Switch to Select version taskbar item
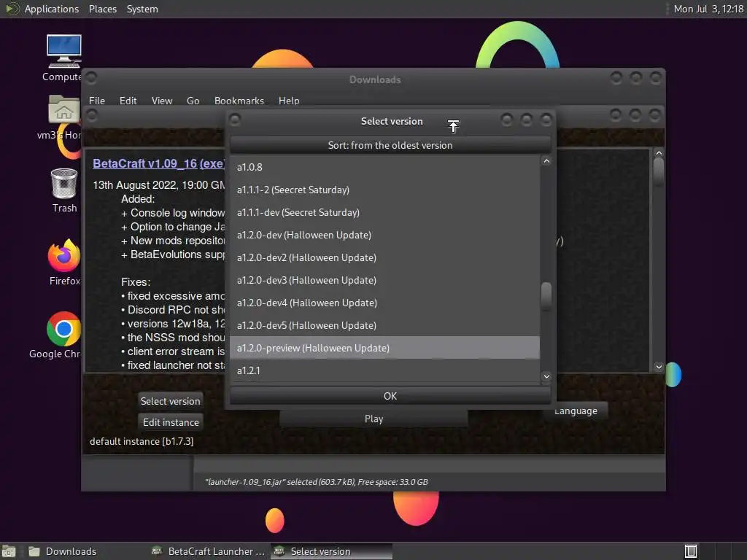This screenshot has height=560, width=747. (332, 551)
